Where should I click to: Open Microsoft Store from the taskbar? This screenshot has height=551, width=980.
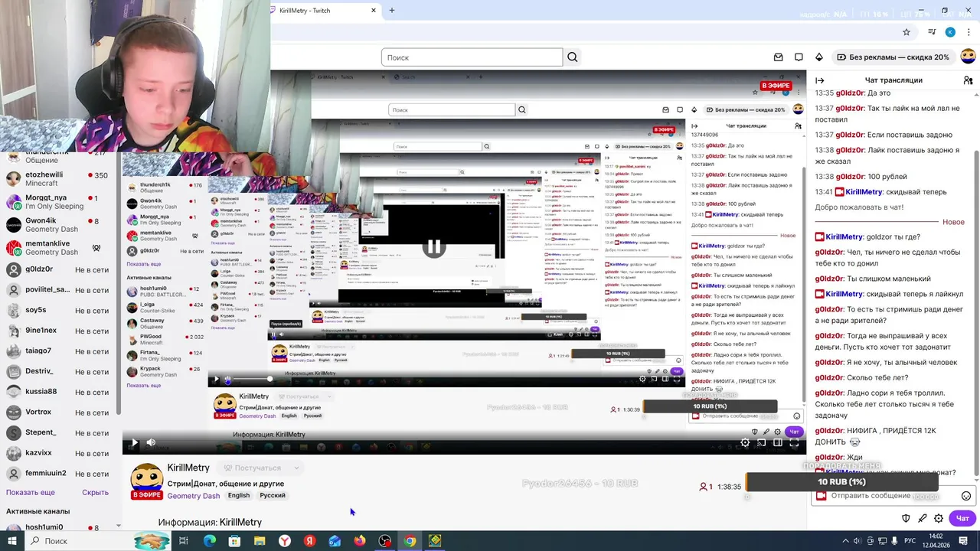point(234,541)
